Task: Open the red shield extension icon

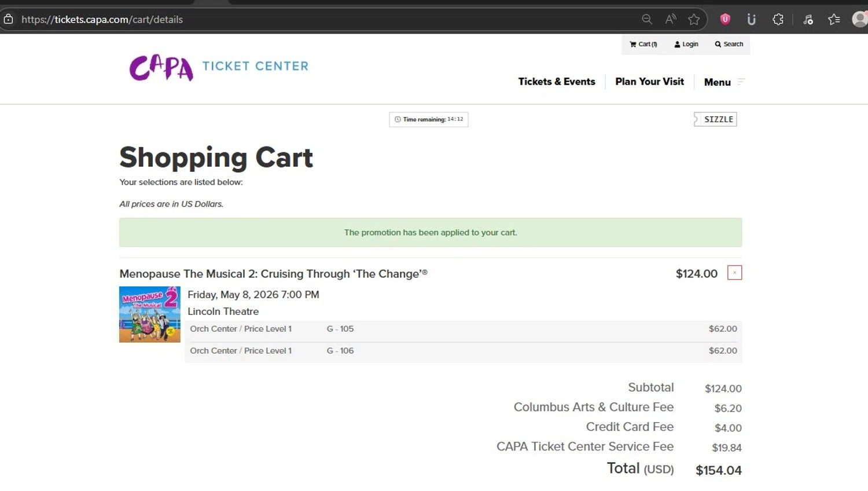Action: click(725, 19)
